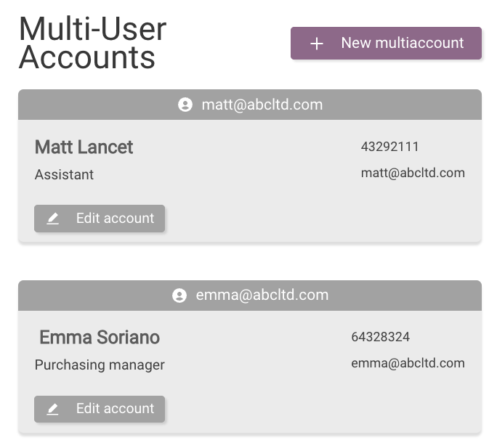Select the Matt Lancet name heading
This screenshot has height=448, width=497.
[x=84, y=147]
